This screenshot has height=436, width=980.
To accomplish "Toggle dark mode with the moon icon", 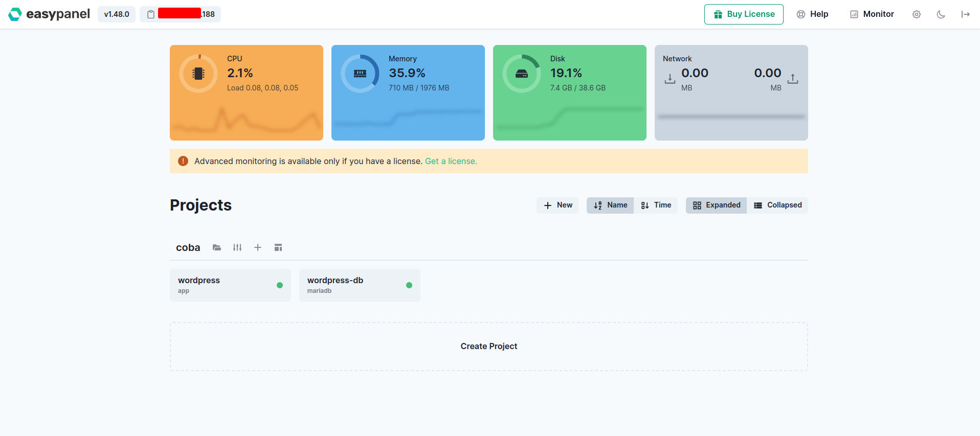I will pos(941,14).
